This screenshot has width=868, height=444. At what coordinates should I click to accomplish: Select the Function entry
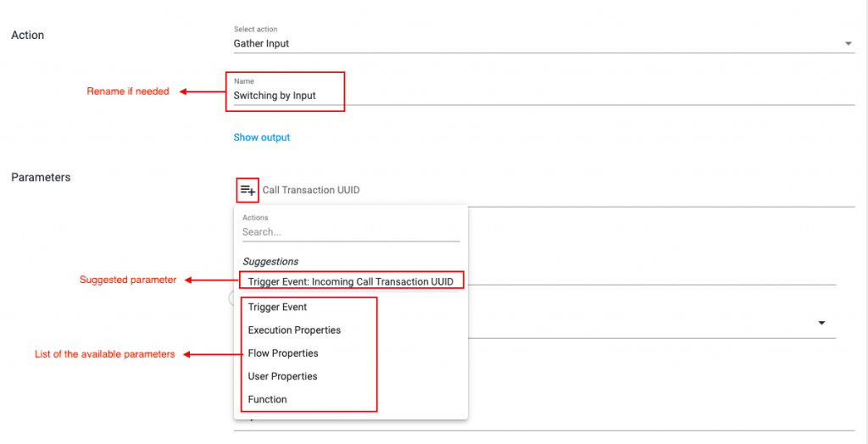[x=267, y=399]
